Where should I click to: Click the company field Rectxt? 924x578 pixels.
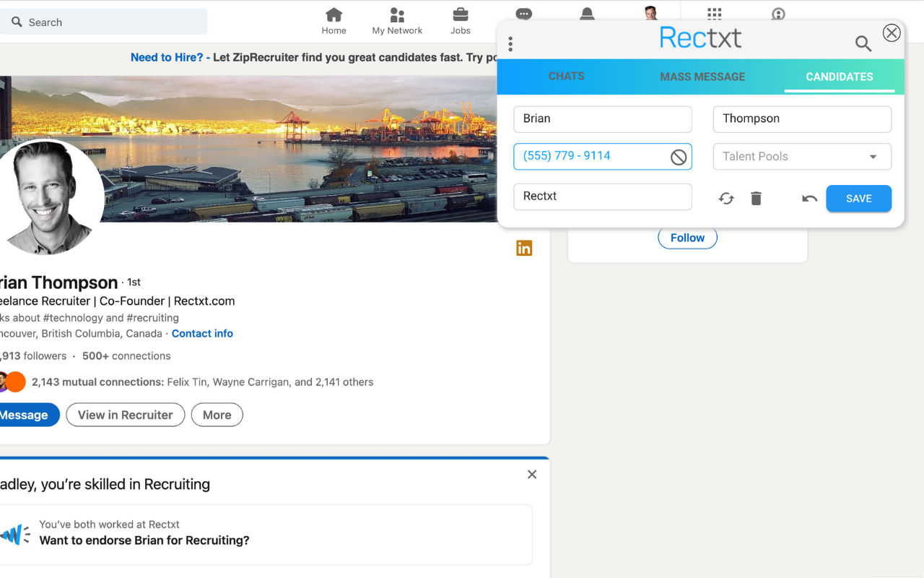click(x=603, y=197)
